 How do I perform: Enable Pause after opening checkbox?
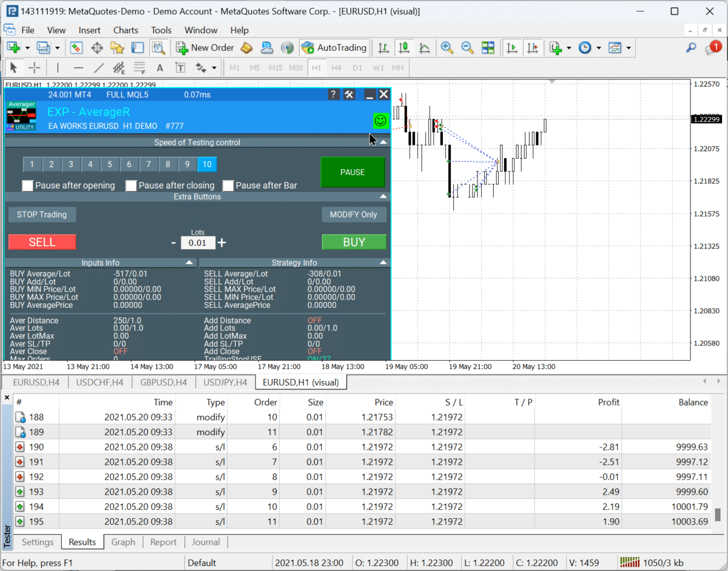click(x=28, y=185)
